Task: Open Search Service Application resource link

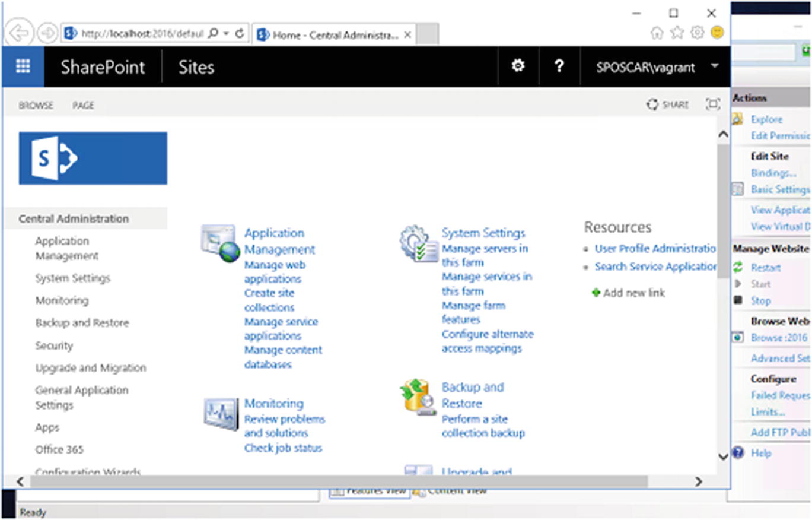Action: point(655,267)
